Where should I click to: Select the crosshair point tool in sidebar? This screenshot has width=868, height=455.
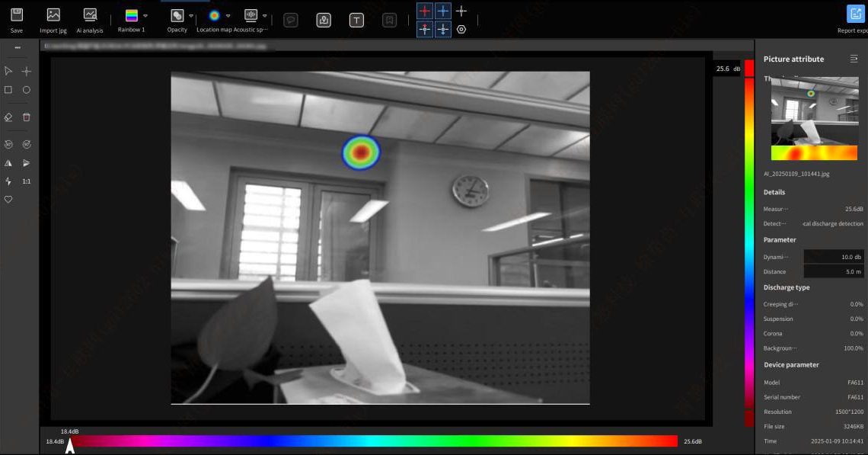coord(26,71)
